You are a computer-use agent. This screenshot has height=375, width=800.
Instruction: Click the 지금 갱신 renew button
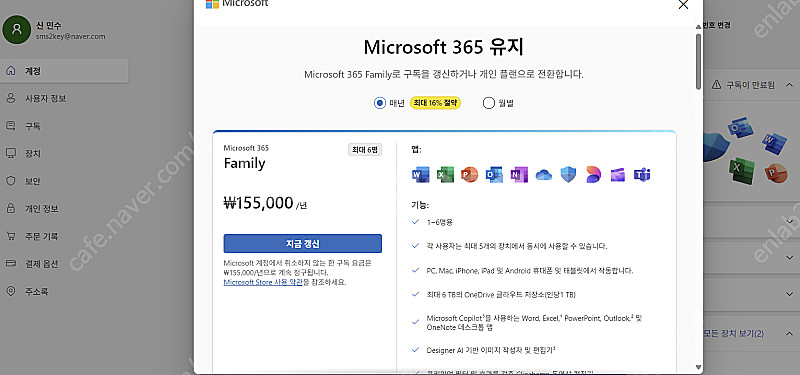(x=303, y=243)
